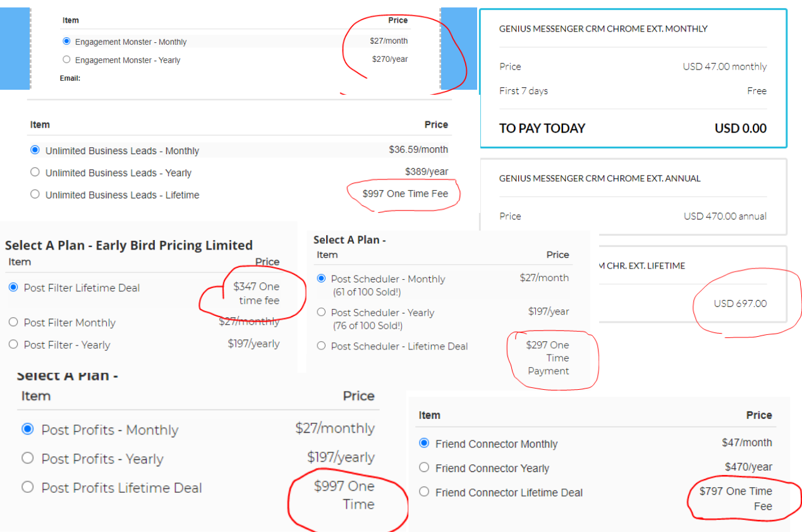Choose the Post Filter Monthly radio button
Viewport: 802px width, 532px height.
click(x=13, y=322)
